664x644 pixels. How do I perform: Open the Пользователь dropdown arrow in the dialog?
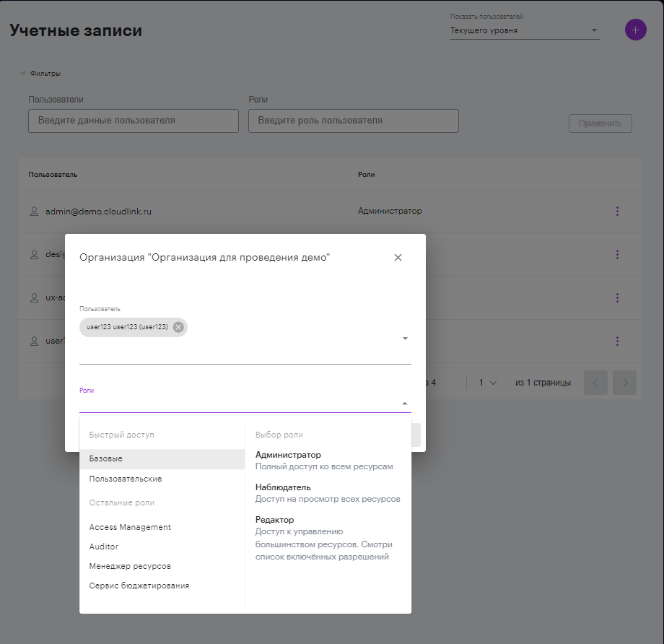[405, 339]
